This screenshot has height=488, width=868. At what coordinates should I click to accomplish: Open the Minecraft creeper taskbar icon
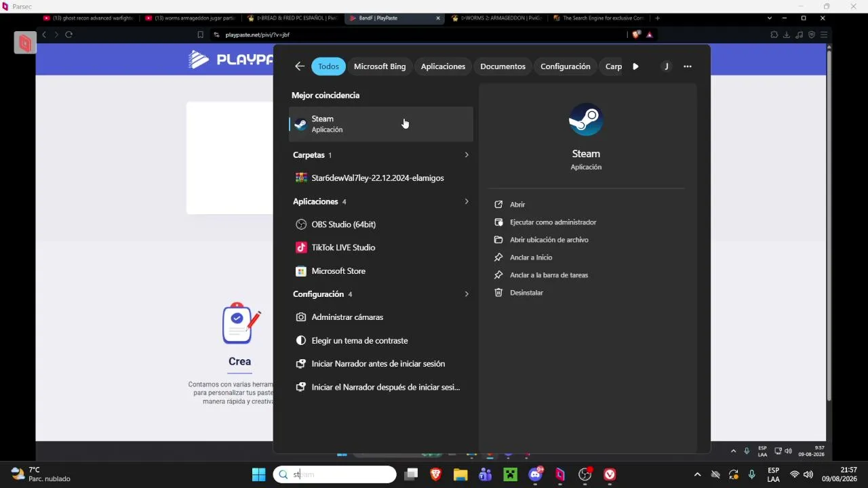click(x=510, y=474)
